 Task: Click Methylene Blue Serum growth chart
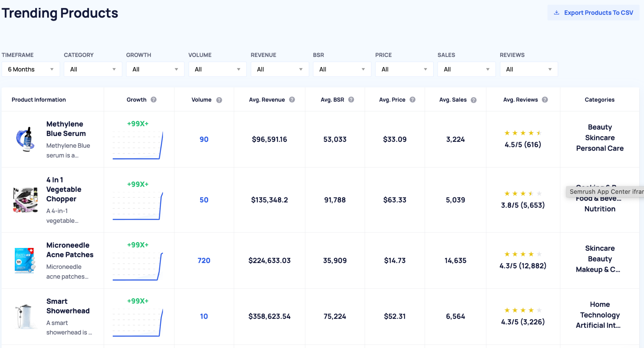138,145
